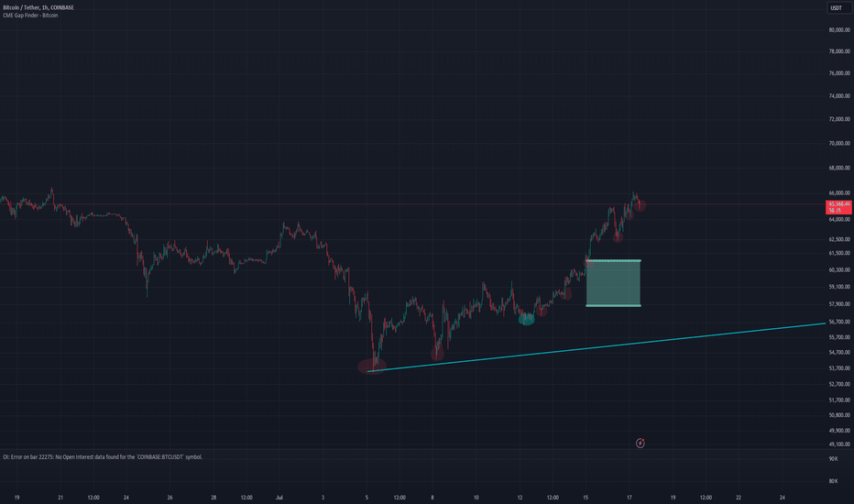Click the 54,700.00 price axis label
The width and height of the screenshot is (854, 504).
(x=839, y=353)
